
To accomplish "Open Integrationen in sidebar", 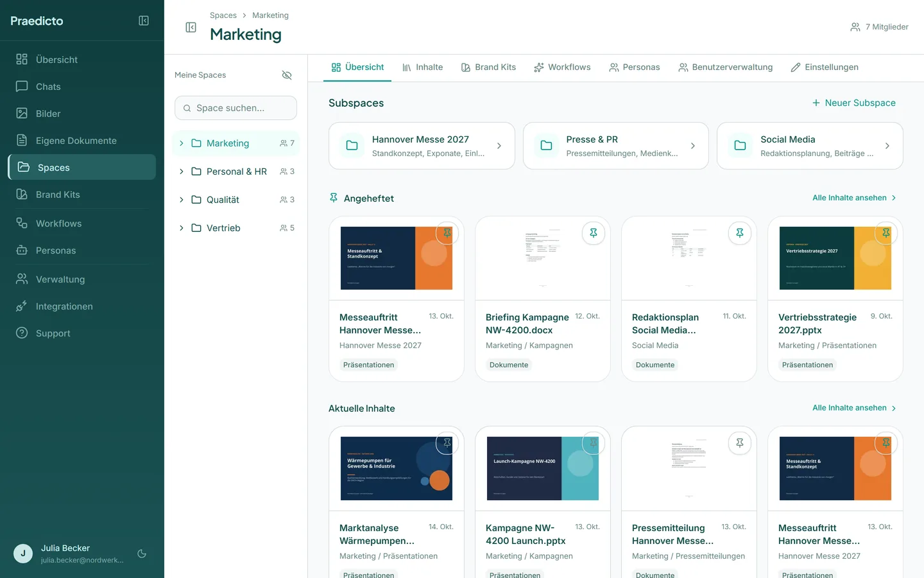I will 82,306.
